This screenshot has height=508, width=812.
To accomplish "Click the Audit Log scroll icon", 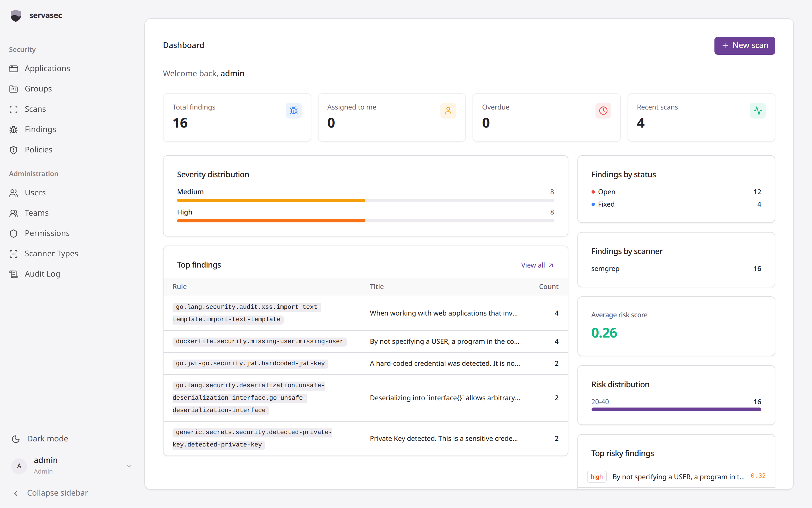I will point(14,274).
